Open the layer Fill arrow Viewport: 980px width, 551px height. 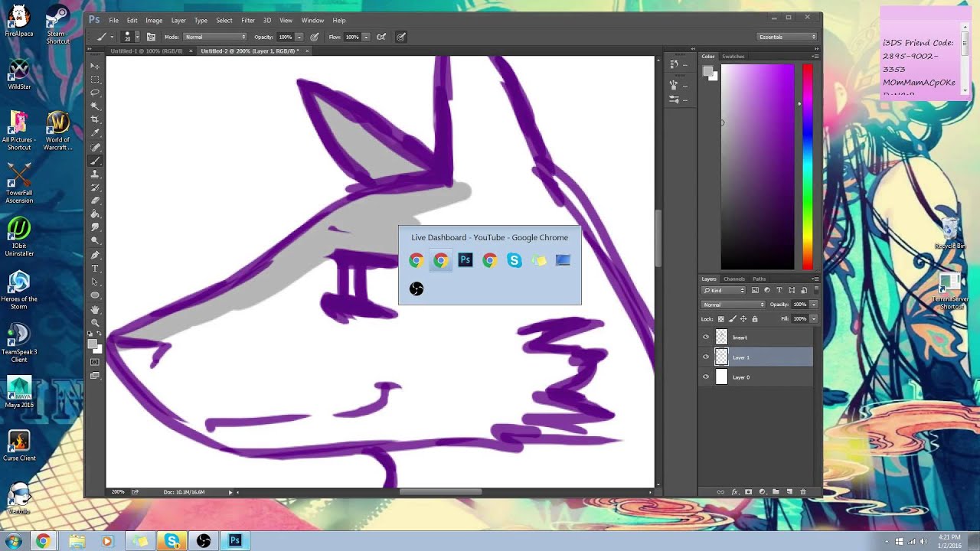813,318
